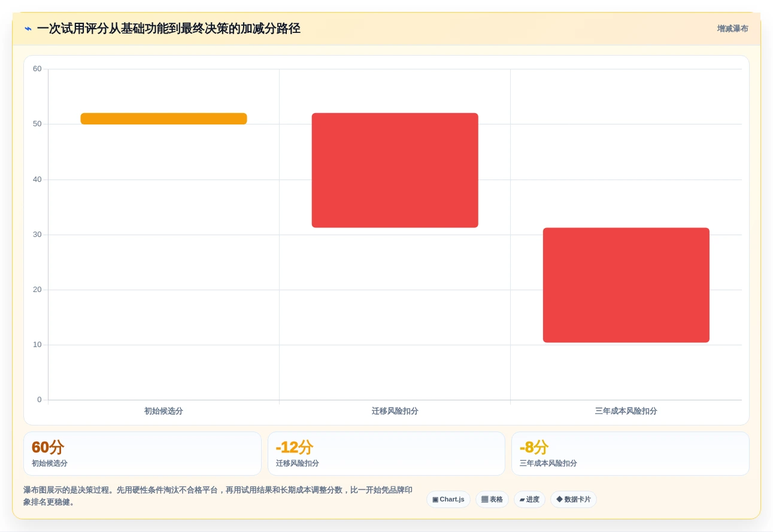Click the red 迁移风险扣分 bar
The image size is (773, 532).
point(395,171)
